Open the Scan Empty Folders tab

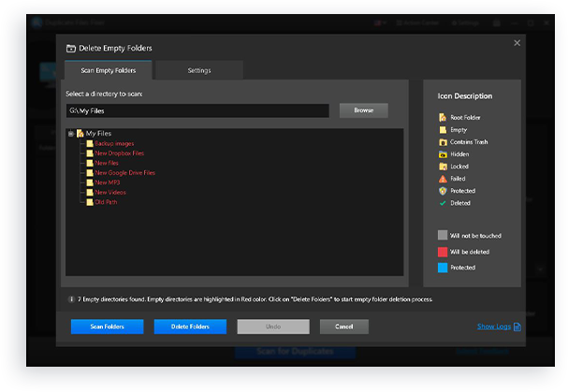pyautogui.click(x=109, y=70)
